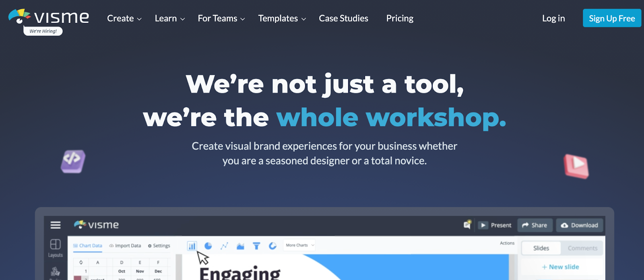This screenshot has height=280, width=644.
Task: Switch to the Import Data tab
Action: (125, 246)
